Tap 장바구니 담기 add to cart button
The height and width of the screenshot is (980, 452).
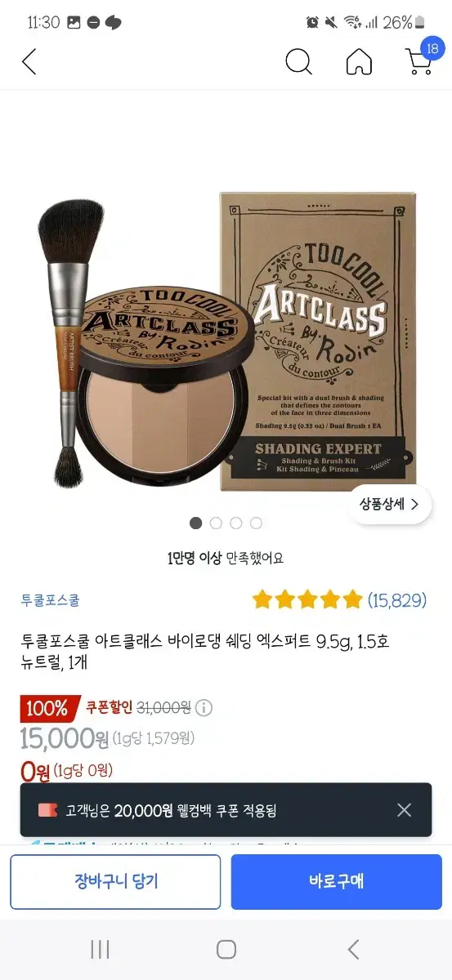pos(115,882)
